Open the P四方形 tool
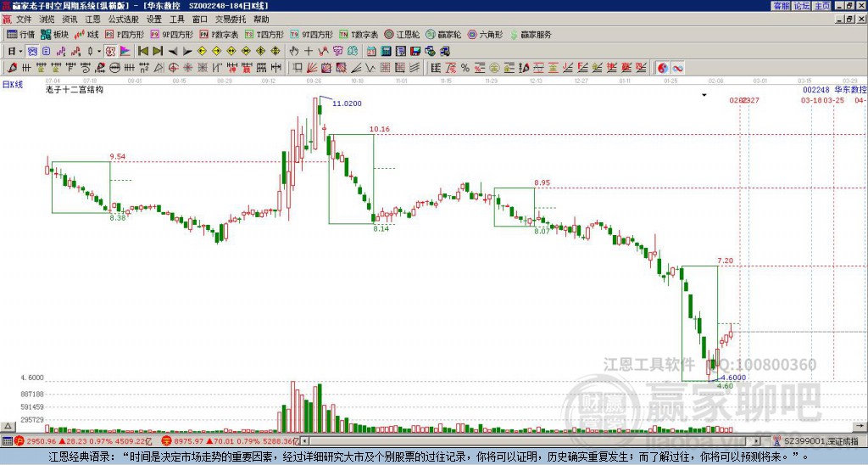 coord(125,34)
